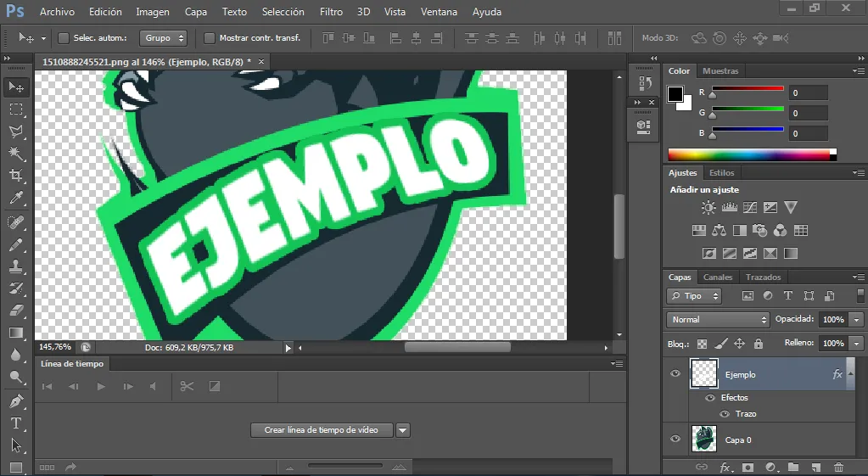Create a new layer icon
The image size is (868, 476).
click(816, 468)
